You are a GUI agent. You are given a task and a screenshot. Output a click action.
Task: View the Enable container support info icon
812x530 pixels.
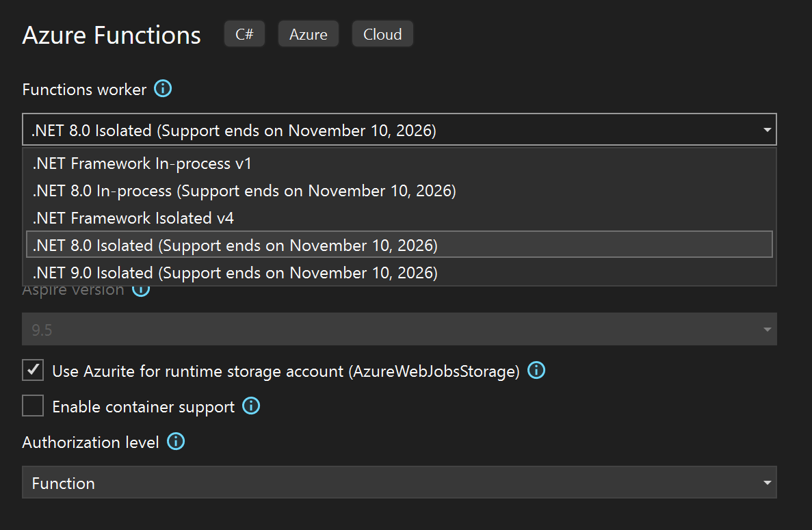[x=251, y=406]
